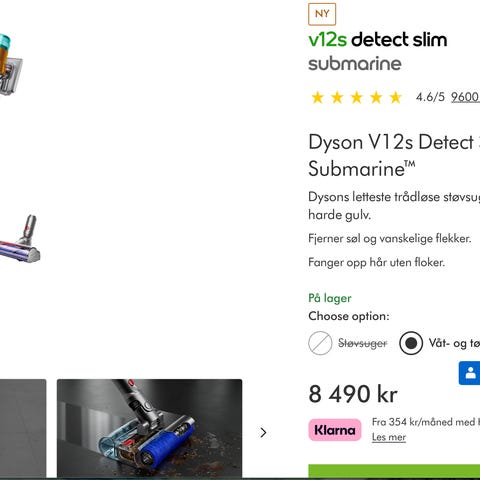Open the grey partially visible thumbnail

click(23, 429)
